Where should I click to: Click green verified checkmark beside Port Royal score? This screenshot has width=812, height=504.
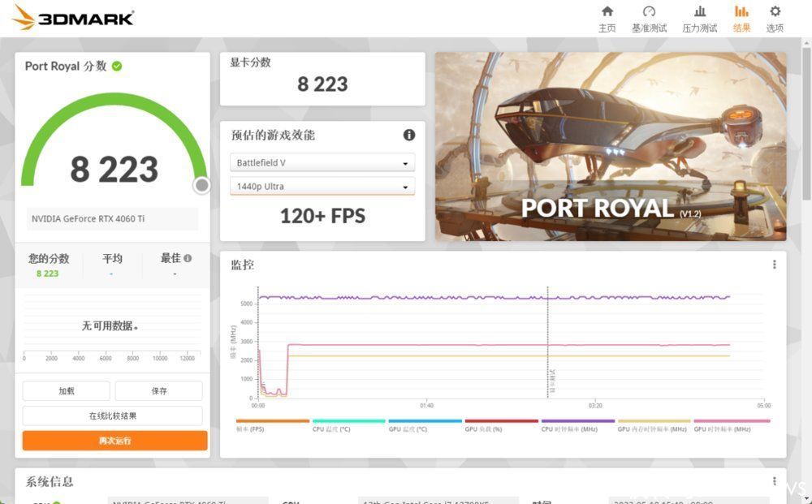coord(117,66)
